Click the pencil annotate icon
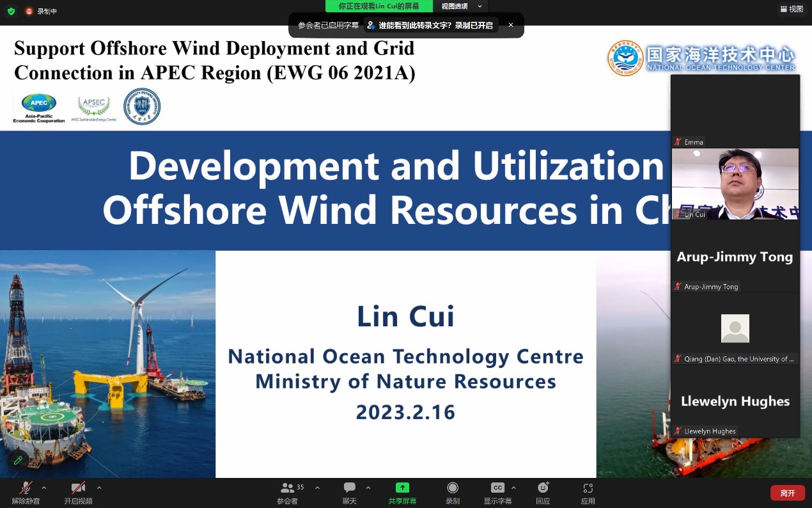This screenshot has height=508, width=812. (x=18, y=460)
